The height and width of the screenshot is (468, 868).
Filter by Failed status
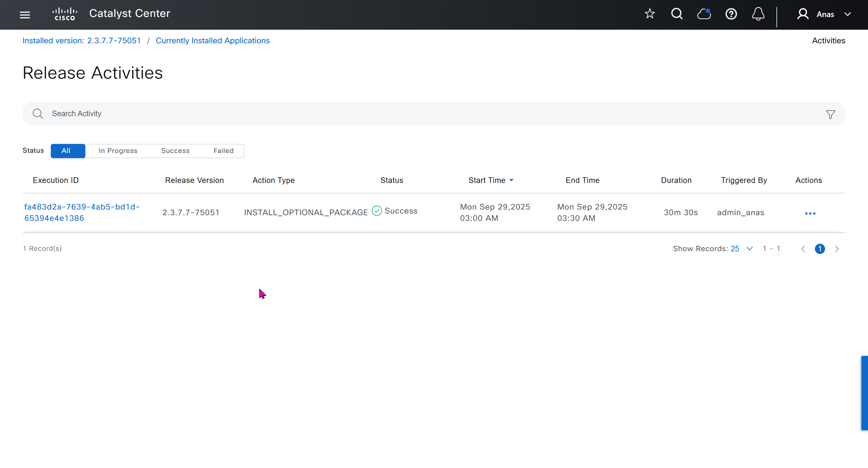[x=223, y=151]
